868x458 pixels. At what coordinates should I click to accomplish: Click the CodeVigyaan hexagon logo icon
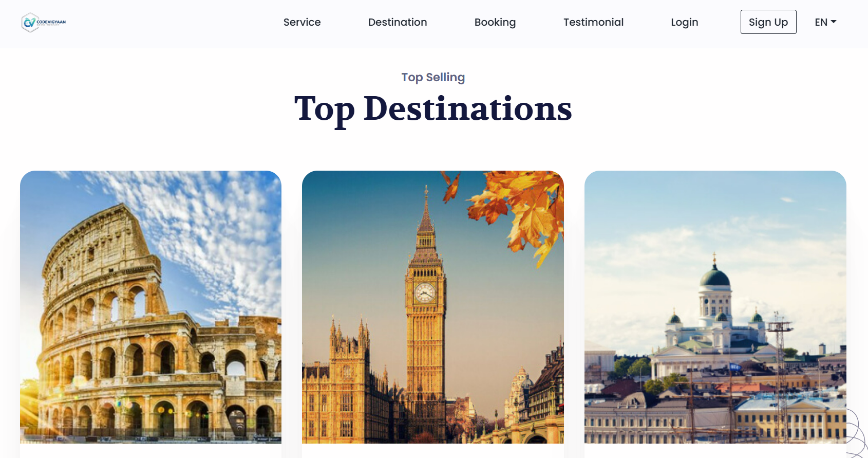30,22
